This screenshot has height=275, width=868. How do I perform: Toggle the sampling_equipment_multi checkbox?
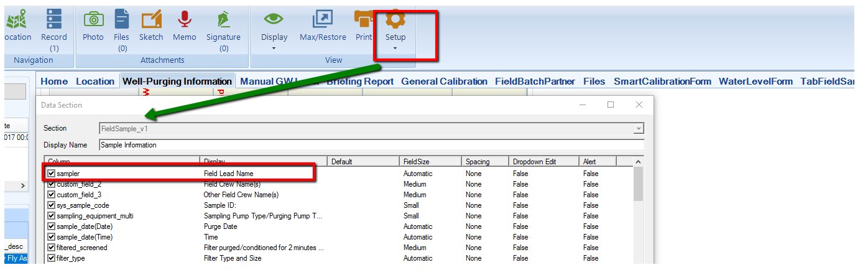(52, 216)
